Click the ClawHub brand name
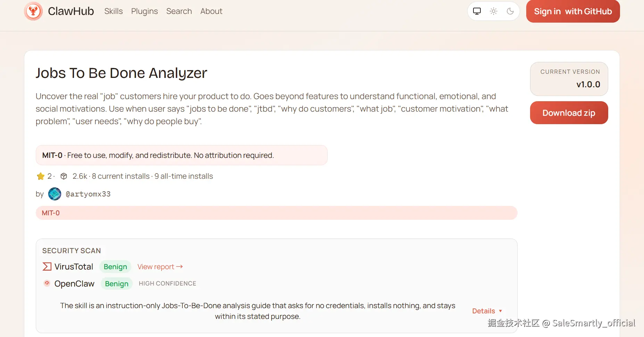 (x=71, y=11)
